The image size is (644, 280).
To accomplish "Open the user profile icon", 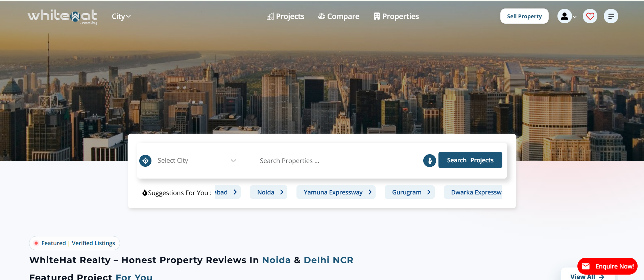I will [x=564, y=16].
